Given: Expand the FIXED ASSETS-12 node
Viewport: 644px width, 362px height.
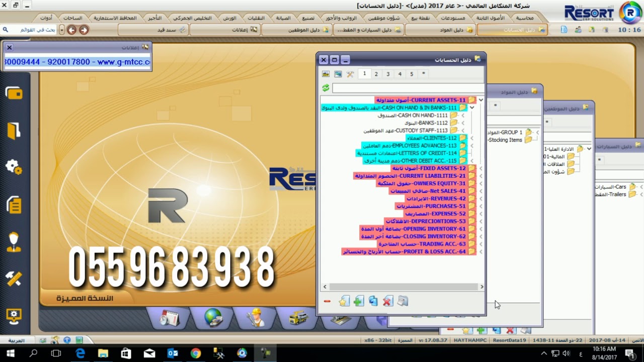Looking at the screenshot, I should pyautogui.click(x=481, y=168).
